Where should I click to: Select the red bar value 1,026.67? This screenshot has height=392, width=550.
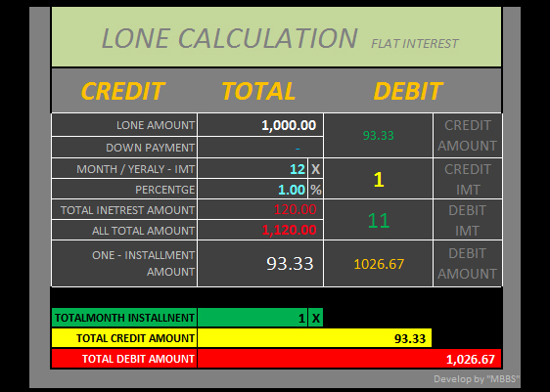click(349, 359)
